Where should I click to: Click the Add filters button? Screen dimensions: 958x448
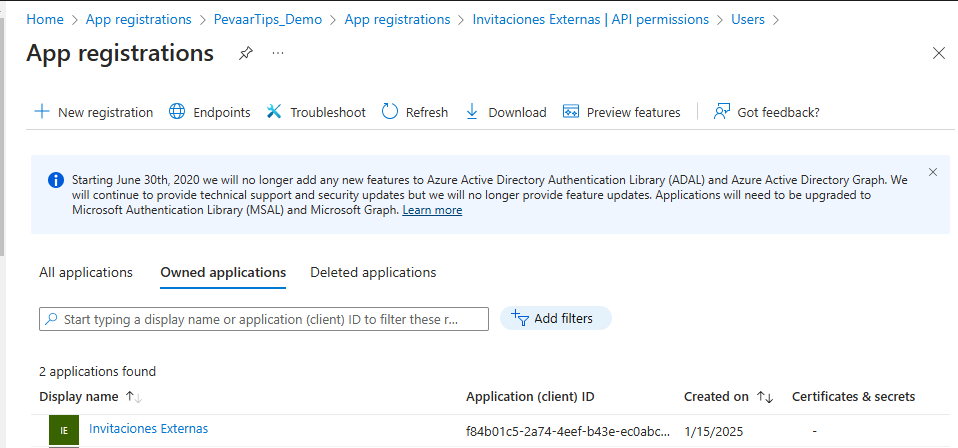555,318
